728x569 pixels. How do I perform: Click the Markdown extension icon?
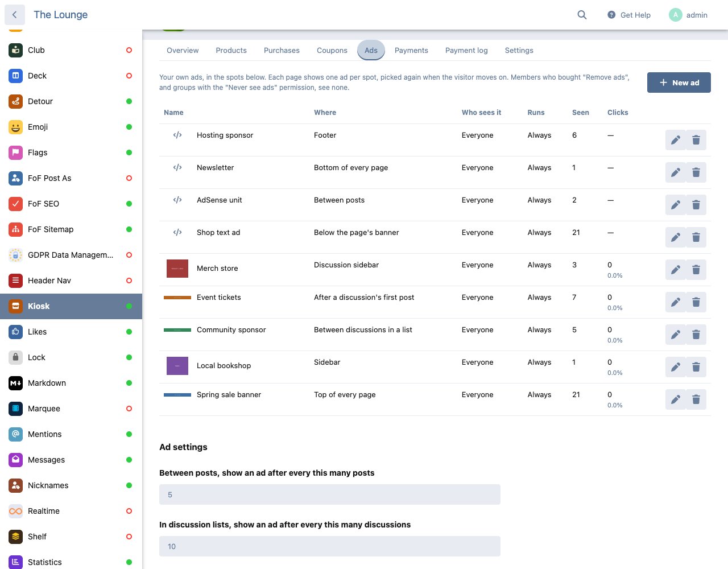click(x=16, y=383)
